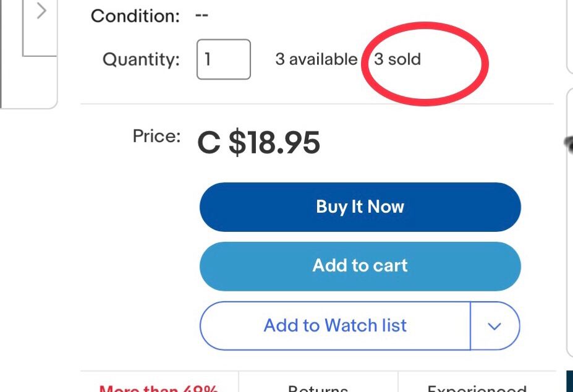Screen dimensions: 573x392
Task: Click the dark blue element at bottom-right
Action: 569,381
